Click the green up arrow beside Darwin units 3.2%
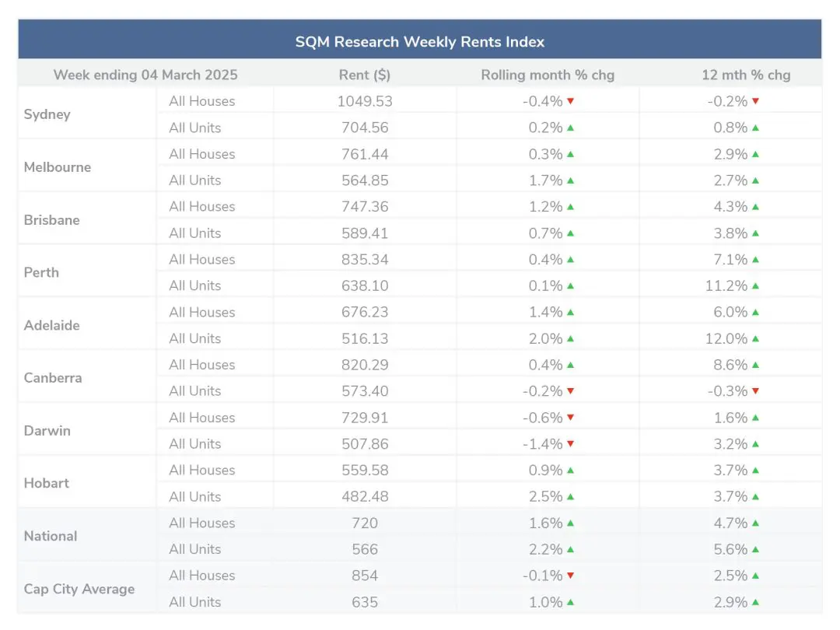Viewport: 840px width, 630px height. click(x=755, y=443)
